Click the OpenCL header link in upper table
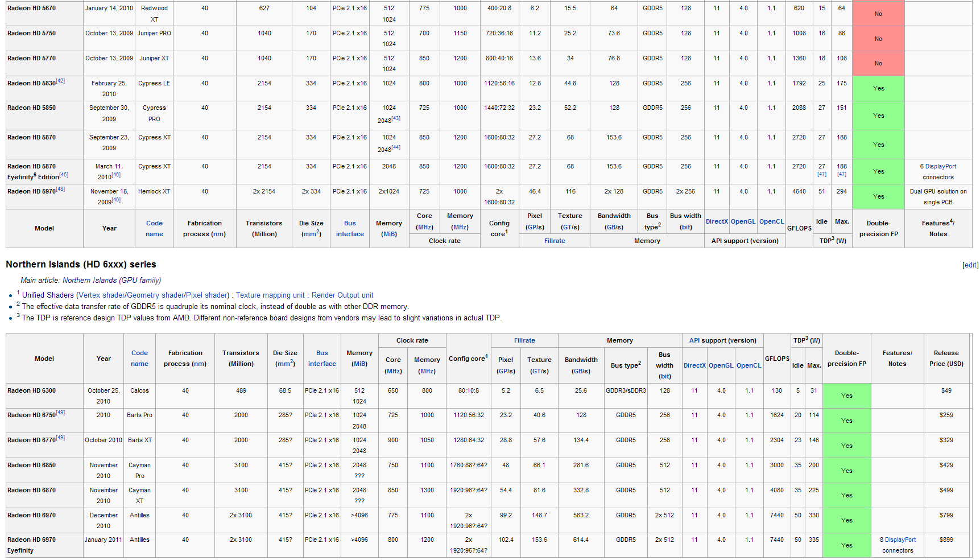The height and width of the screenshot is (560, 980). pos(771,221)
